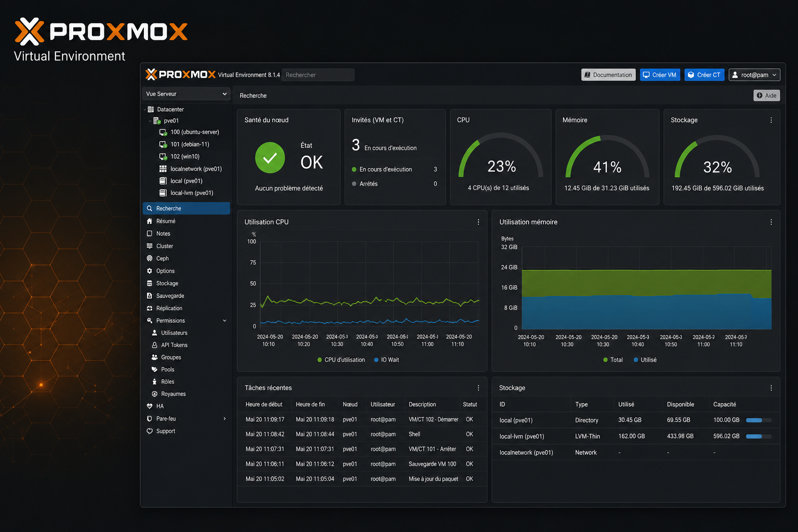Open Réplication via its sidebar icon
The image size is (798, 532).
[150, 308]
